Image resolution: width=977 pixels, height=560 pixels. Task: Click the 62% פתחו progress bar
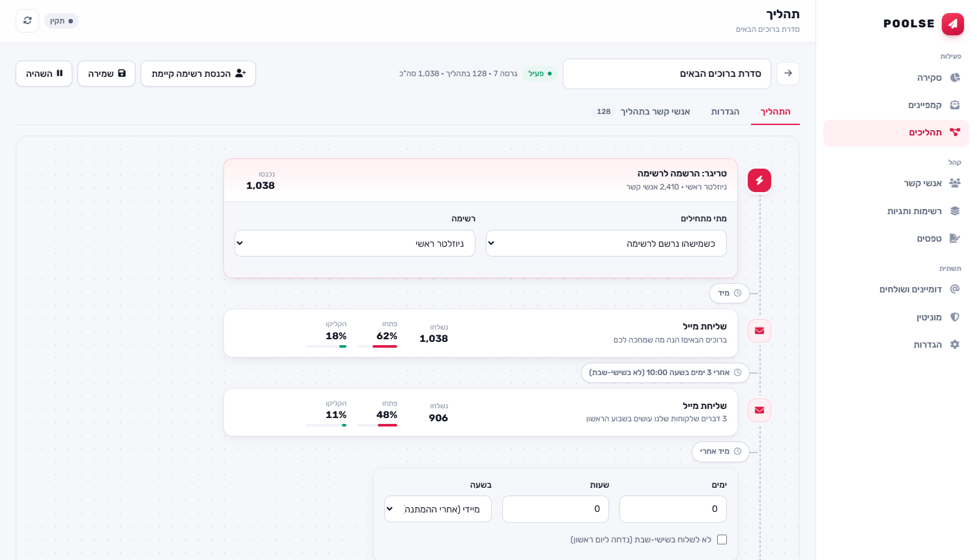click(377, 346)
